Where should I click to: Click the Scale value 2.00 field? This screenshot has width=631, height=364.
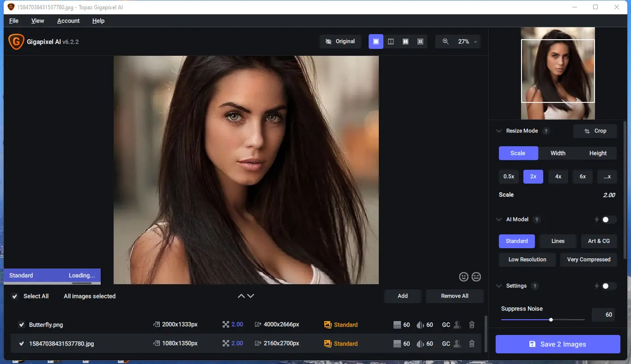tap(609, 195)
